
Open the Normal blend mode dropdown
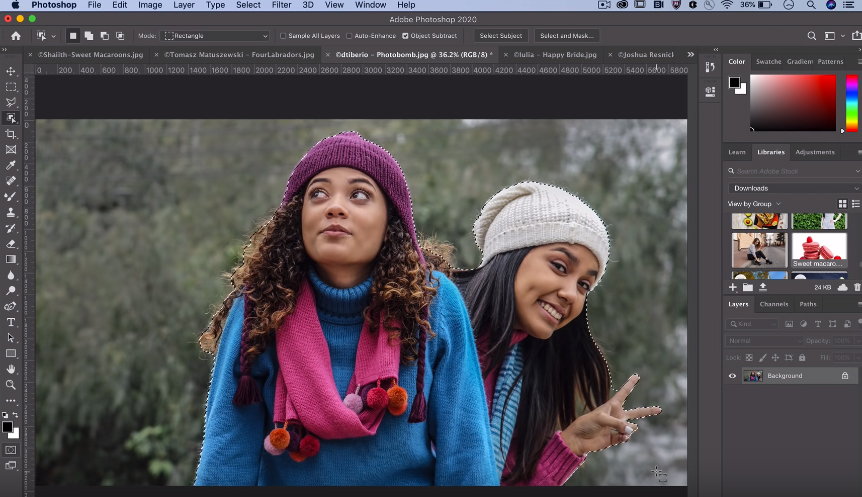pos(764,341)
